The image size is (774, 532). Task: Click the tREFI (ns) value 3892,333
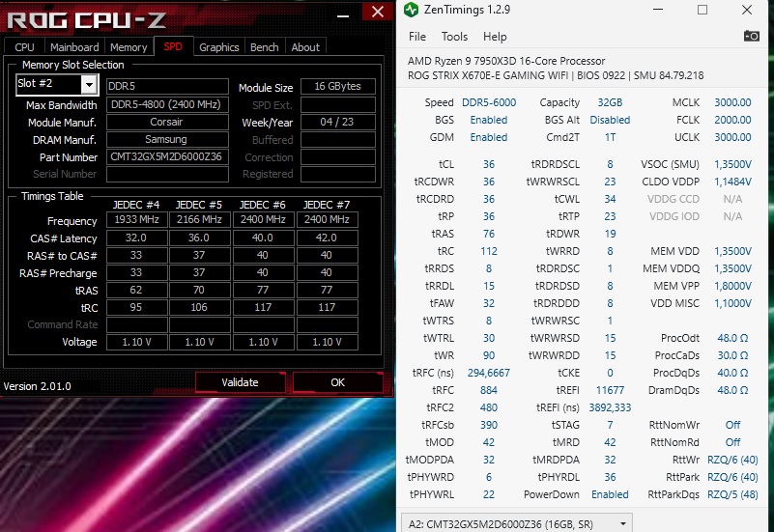click(x=610, y=407)
